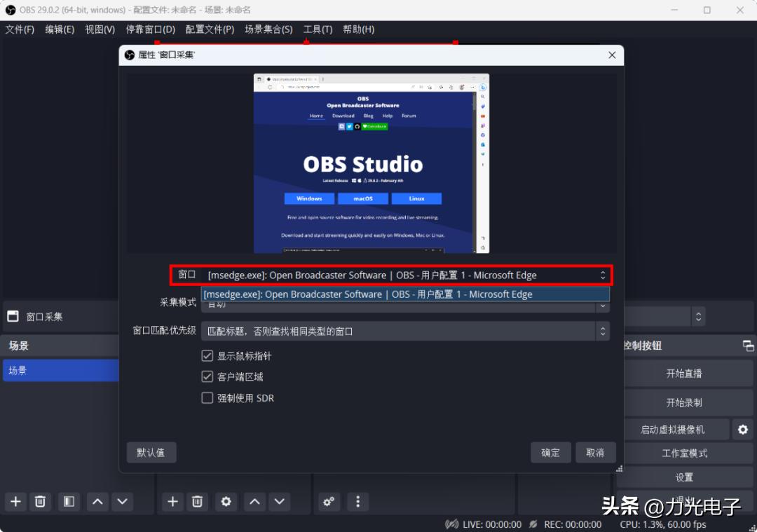Screen dimensions: 757x532
Task: Remove the selected source using the trash icon
Action: coord(197,502)
